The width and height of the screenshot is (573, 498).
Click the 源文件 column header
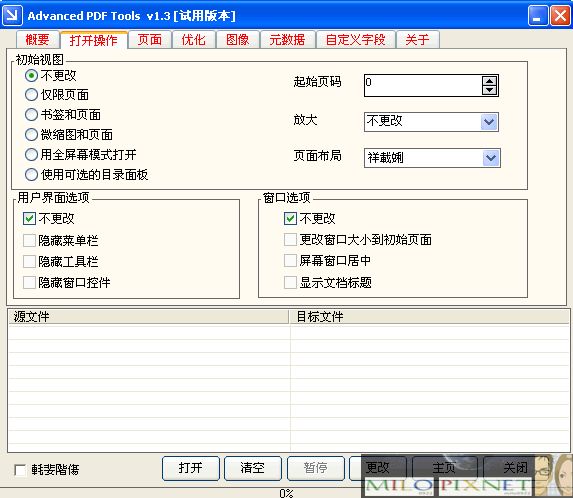pyautogui.click(x=149, y=316)
